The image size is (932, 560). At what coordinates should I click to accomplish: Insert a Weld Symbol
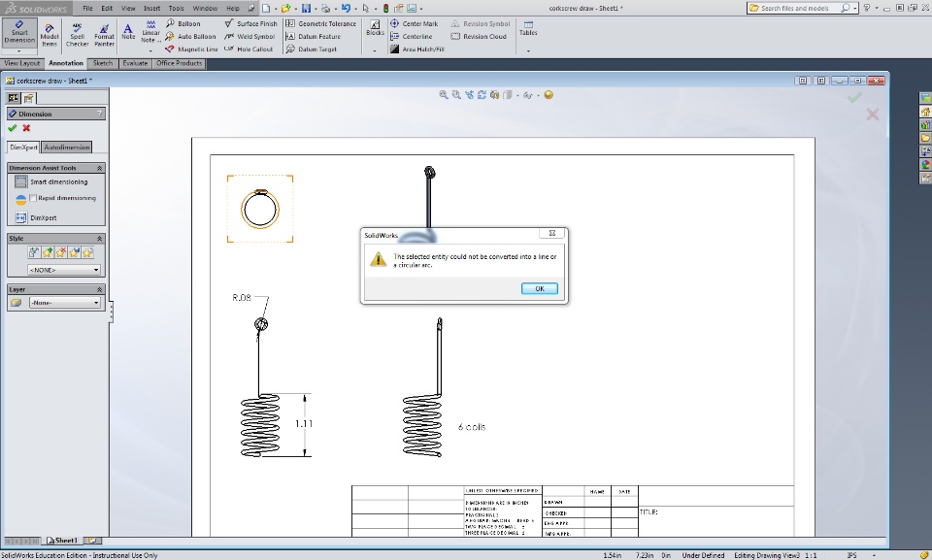tap(250, 36)
